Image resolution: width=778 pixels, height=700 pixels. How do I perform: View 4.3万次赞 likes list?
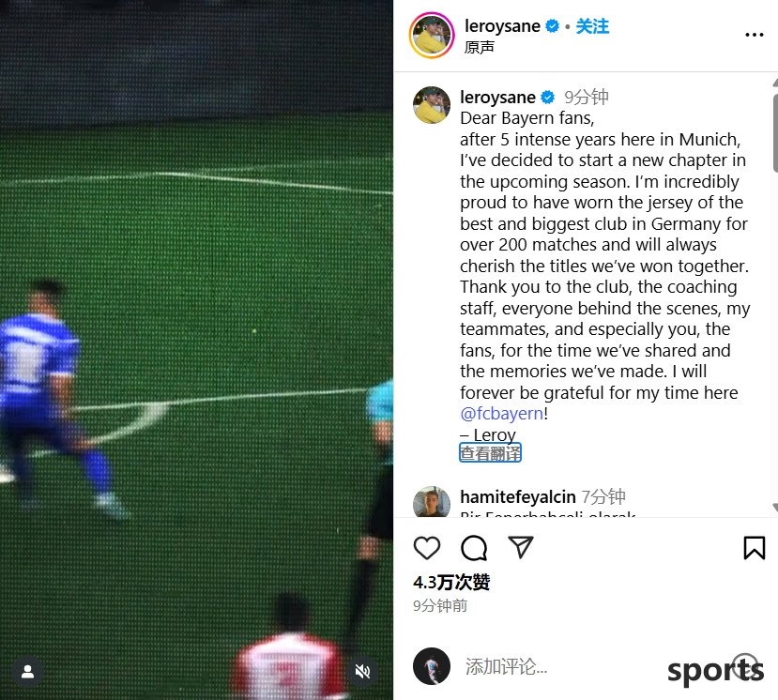click(x=451, y=582)
